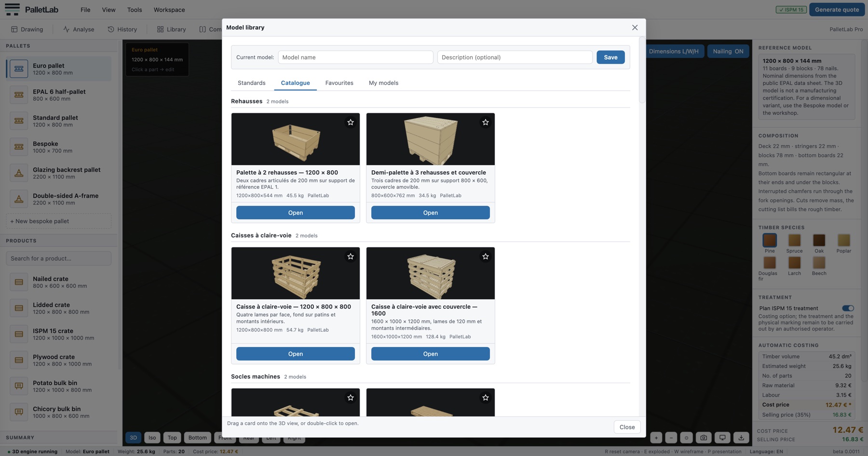
Task: Toggle Plan ISPM 15 treatment switch
Action: (x=848, y=308)
